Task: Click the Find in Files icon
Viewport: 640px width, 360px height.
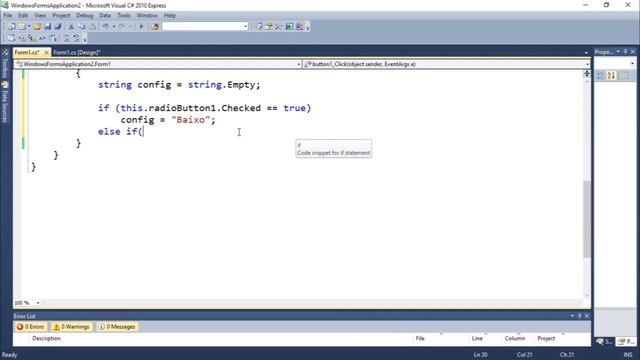Action: point(155,27)
